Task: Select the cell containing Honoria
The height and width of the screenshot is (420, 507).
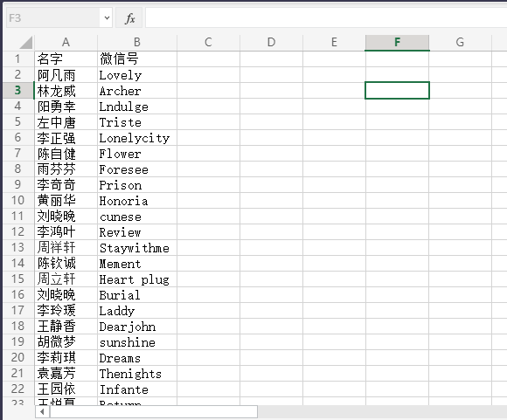Action: [137, 200]
